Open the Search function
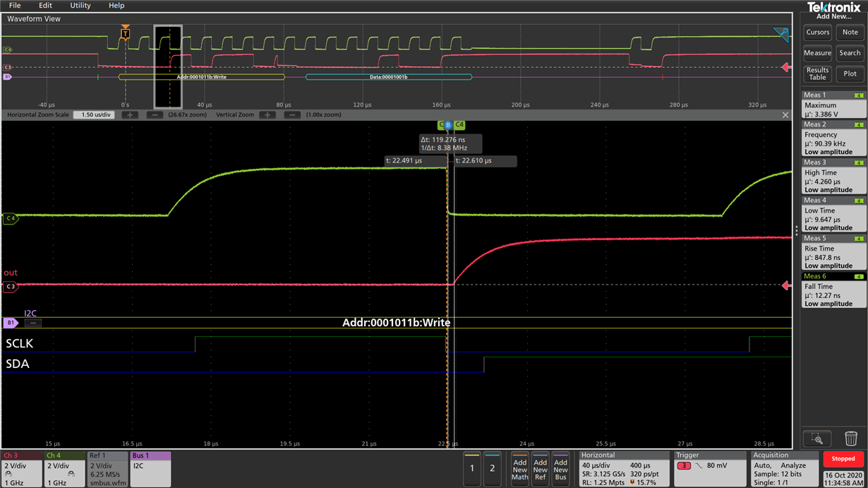868x488 pixels. click(x=850, y=53)
